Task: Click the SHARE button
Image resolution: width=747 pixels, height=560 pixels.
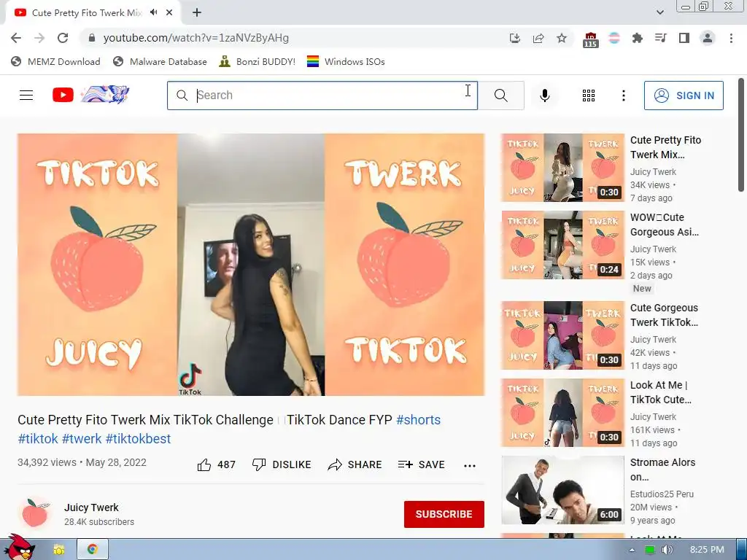Action: pos(355,464)
